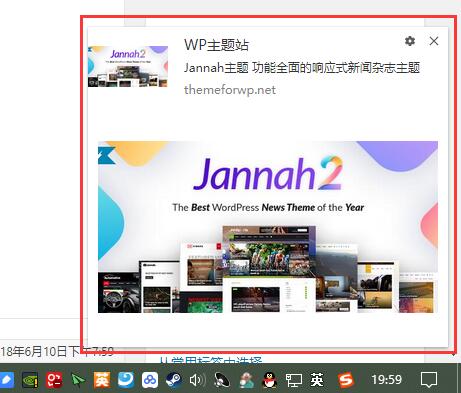
Task: Click the large Jannah2 banner image
Action: [x=268, y=227]
